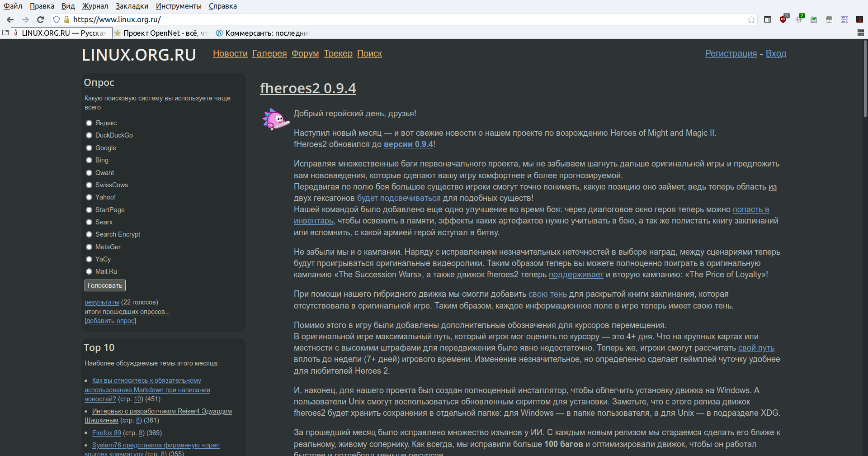Image resolution: width=868 pixels, height=456 pixels.
Task: Open tracking protection shield in address bar
Action: coord(57,19)
